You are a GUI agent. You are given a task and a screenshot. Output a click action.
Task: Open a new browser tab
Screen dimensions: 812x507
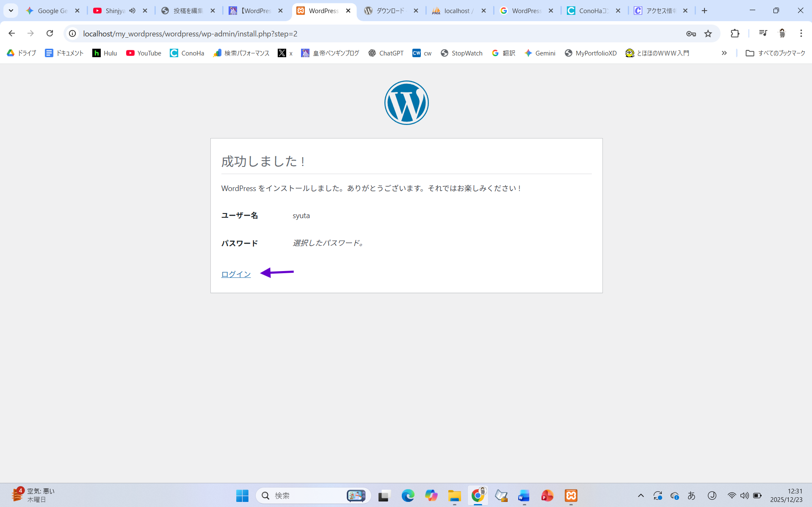[704, 11]
